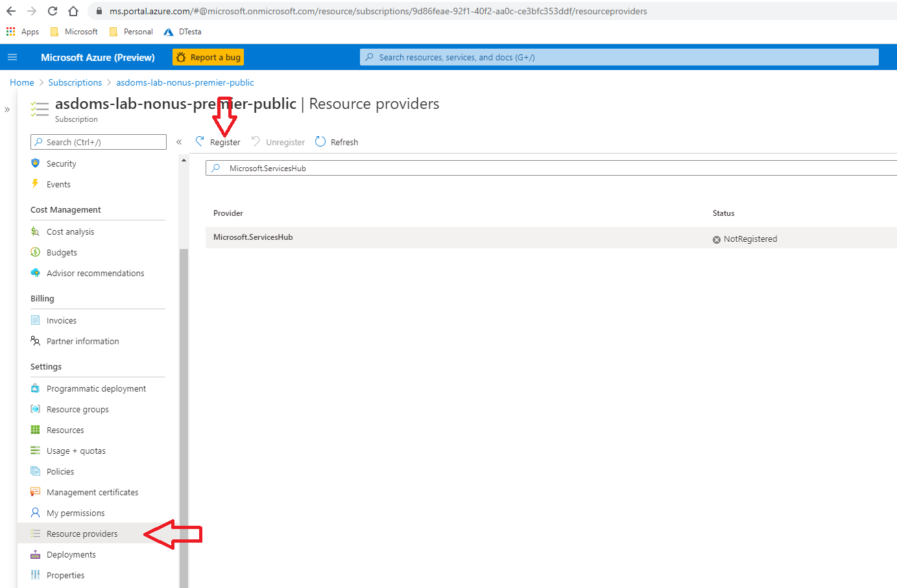Open the DTesta Azure bookmark
The height and width of the screenshot is (588, 897).
(183, 31)
